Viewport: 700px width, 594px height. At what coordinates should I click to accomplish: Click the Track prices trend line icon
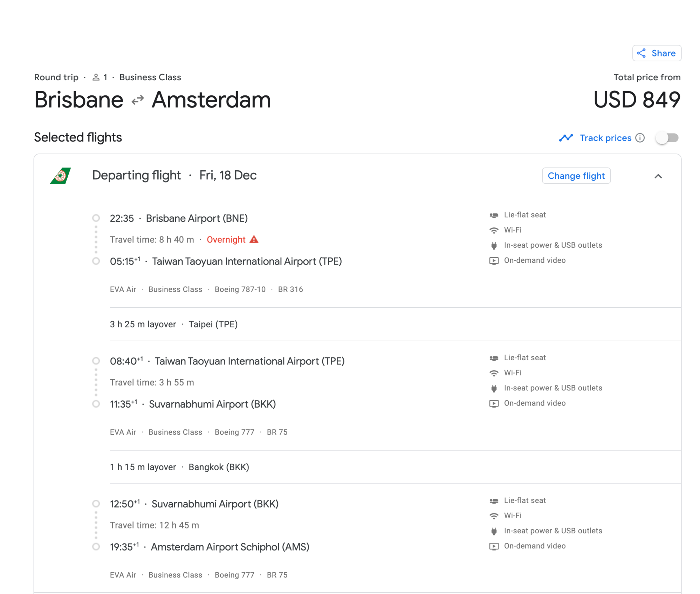click(565, 138)
